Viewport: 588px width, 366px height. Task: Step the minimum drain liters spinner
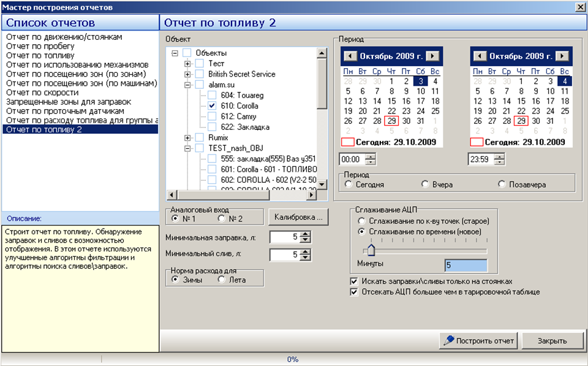click(x=306, y=254)
